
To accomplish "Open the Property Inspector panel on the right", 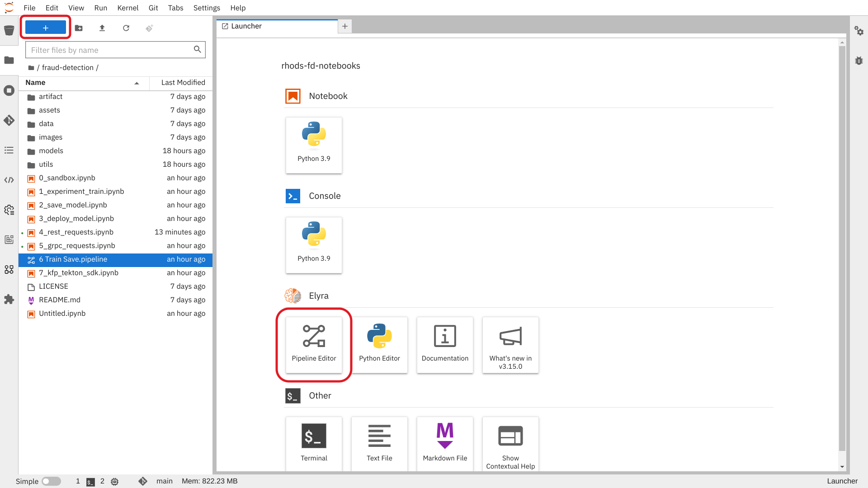I will point(859,31).
